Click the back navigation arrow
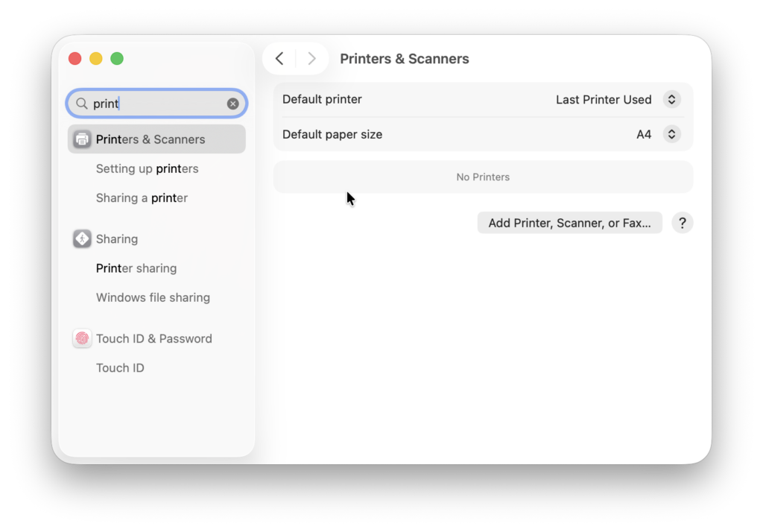The image size is (763, 532). click(x=279, y=58)
